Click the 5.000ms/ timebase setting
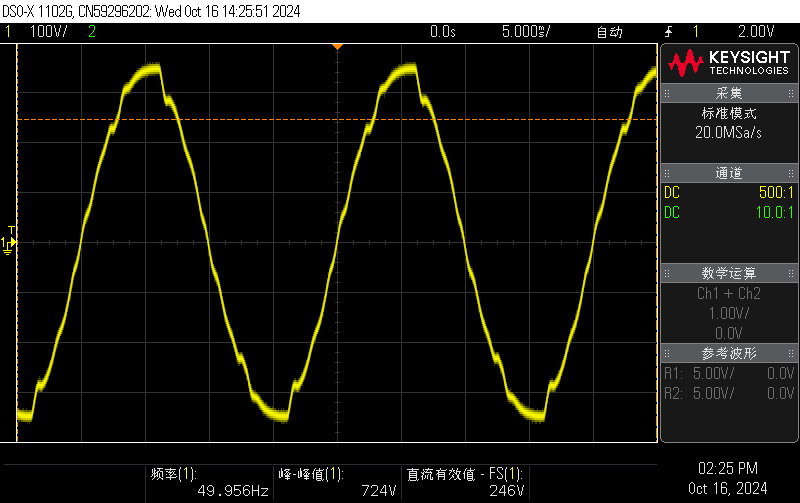 pyautogui.click(x=526, y=32)
